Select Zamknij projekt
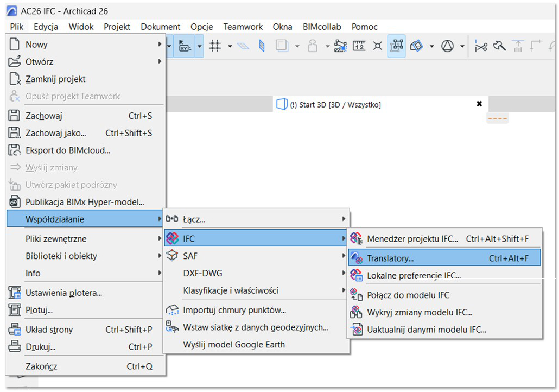Screen dimensions: 559x392 click(86, 79)
